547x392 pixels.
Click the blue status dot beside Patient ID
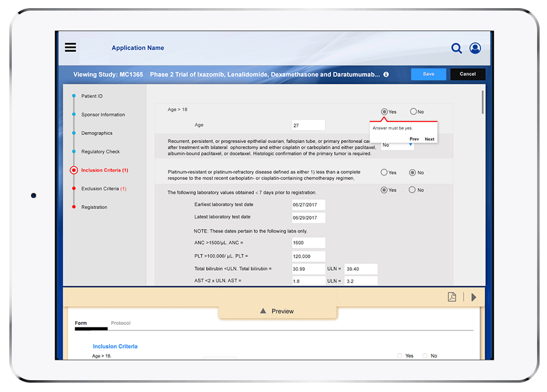pos(75,96)
